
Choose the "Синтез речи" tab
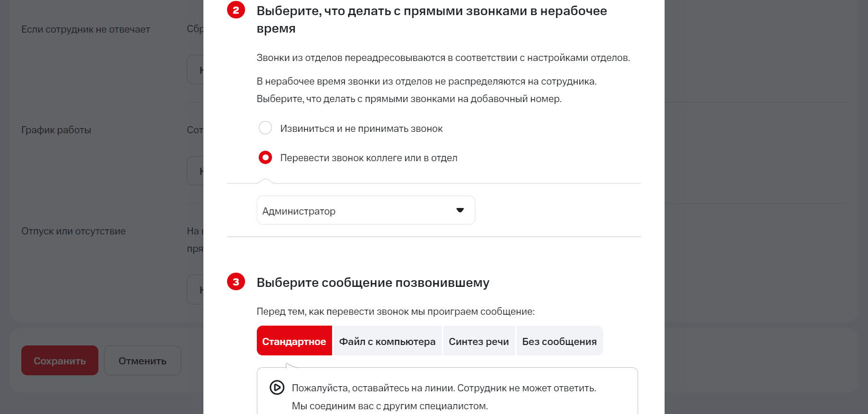click(479, 341)
